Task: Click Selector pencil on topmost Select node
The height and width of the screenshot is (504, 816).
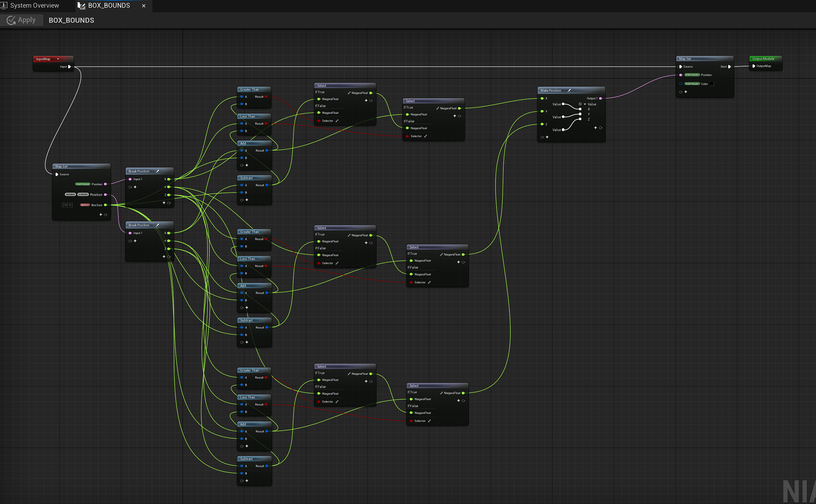Action: pyautogui.click(x=337, y=121)
